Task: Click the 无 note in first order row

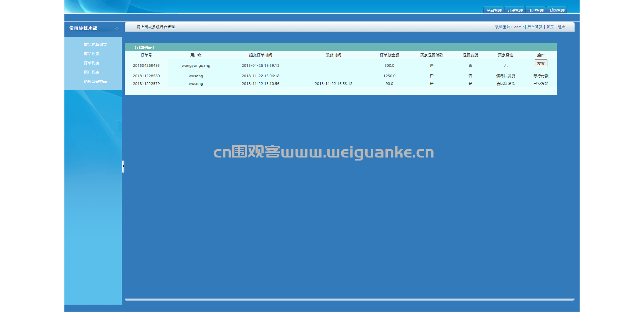Action: (x=505, y=65)
